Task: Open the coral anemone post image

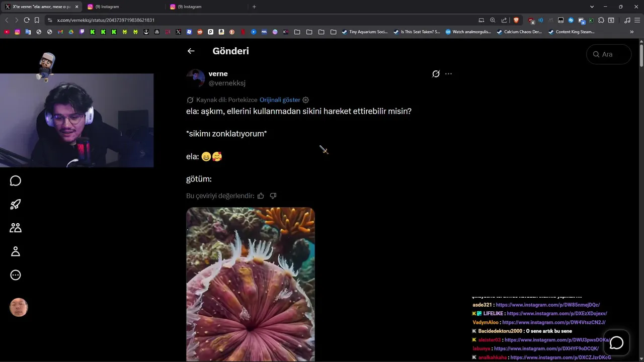Action: [x=251, y=284]
